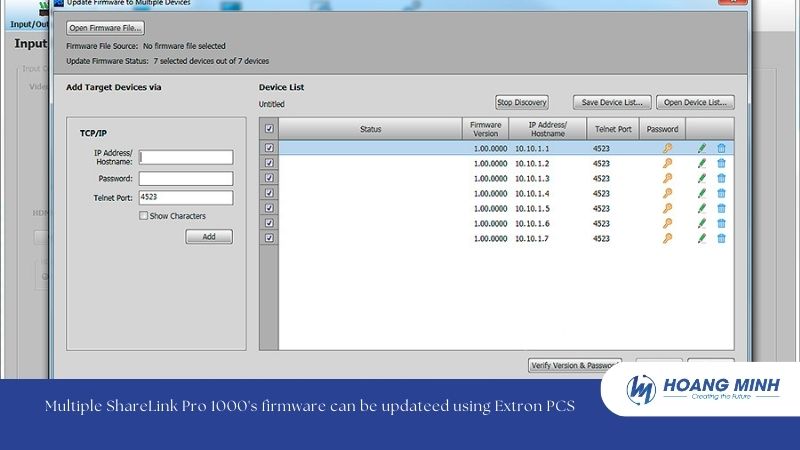This screenshot has height=450, width=800.
Task: Delete device 10.10.1.6 using trash icon
Action: click(721, 223)
